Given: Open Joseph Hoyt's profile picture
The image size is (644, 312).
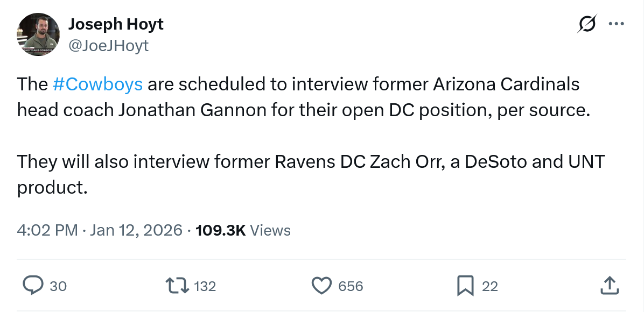Looking at the screenshot, I should [38, 34].
